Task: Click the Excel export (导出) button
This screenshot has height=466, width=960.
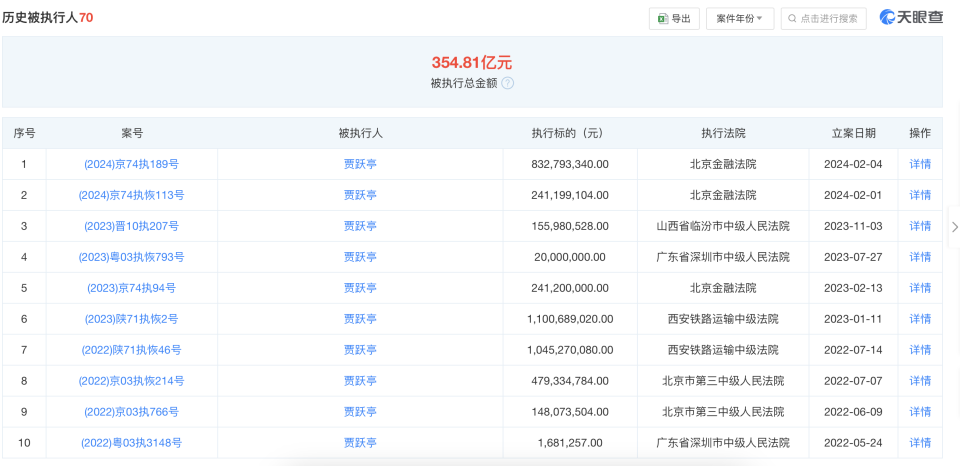Action: [674, 19]
